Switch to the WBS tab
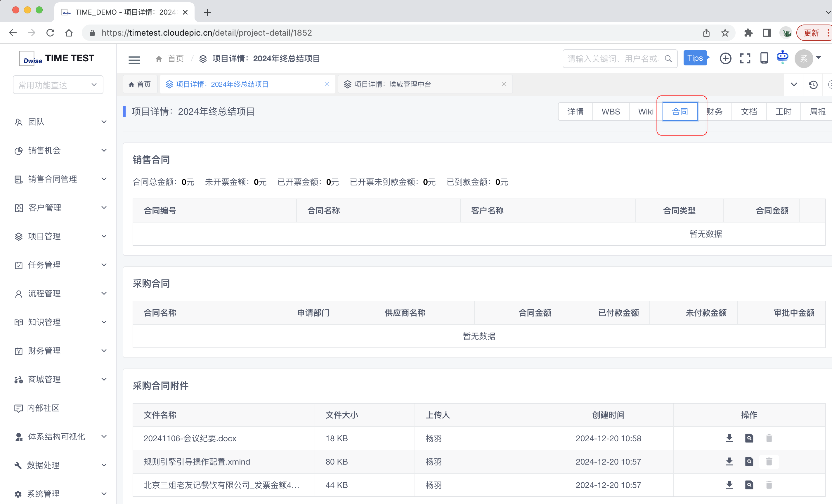832x504 pixels. 611,112
